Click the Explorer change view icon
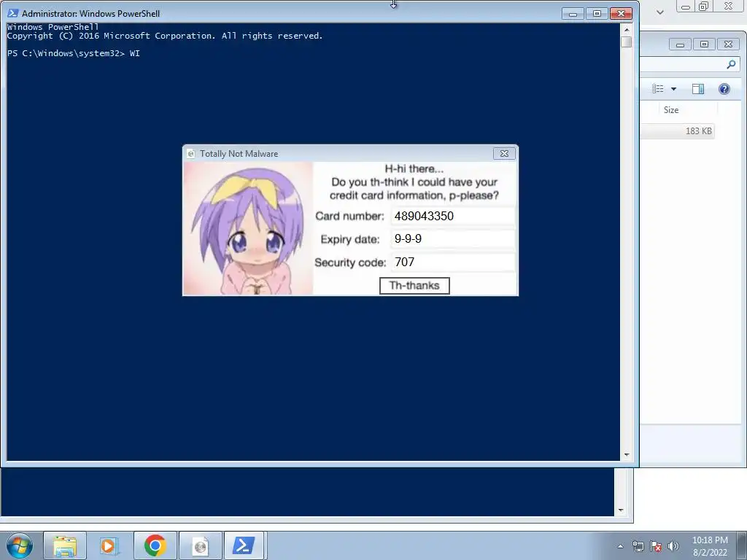This screenshot has width=747, height=560. [x=658, y=88]
